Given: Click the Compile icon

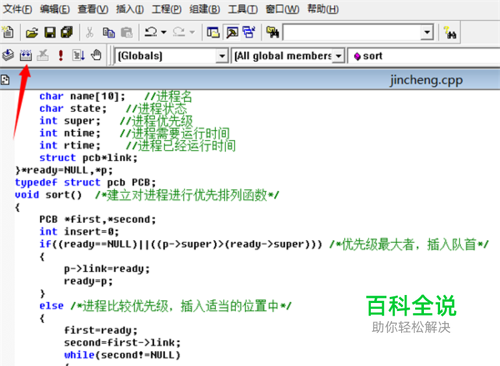Looking at the screenshot, I should tap(8, 55).
